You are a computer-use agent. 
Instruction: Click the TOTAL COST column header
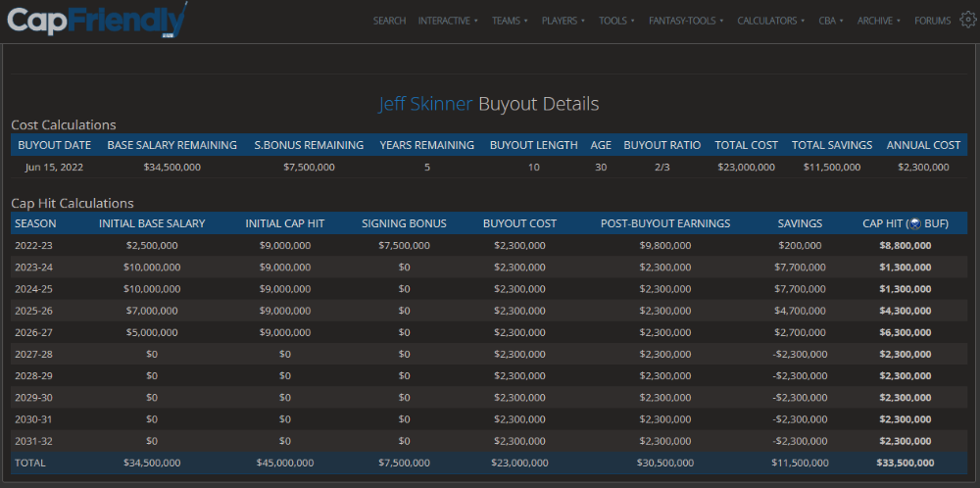746,145
